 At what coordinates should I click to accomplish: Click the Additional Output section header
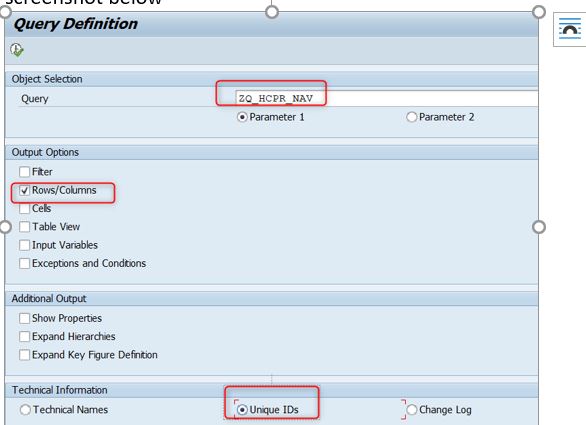click(x=272, y=298)
